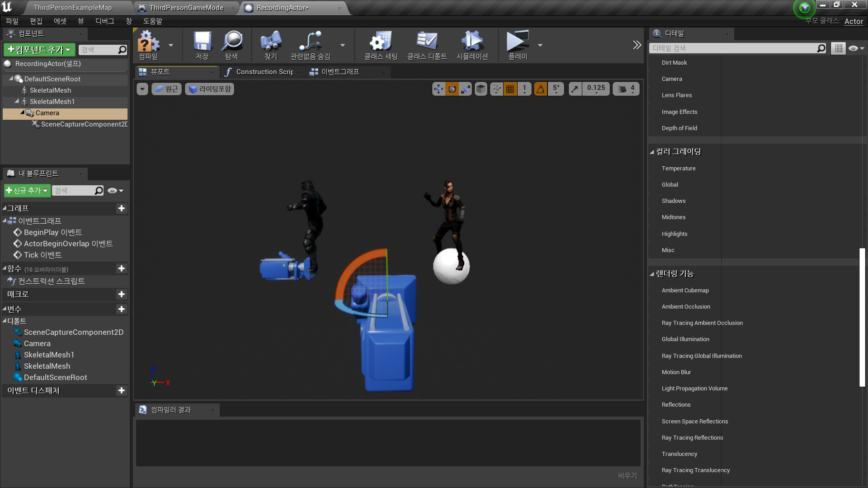The width and height of the screenshot is (868, 488).
Task: Collapse the 컬러 그레이딩 category
Action: coord(652,152)
